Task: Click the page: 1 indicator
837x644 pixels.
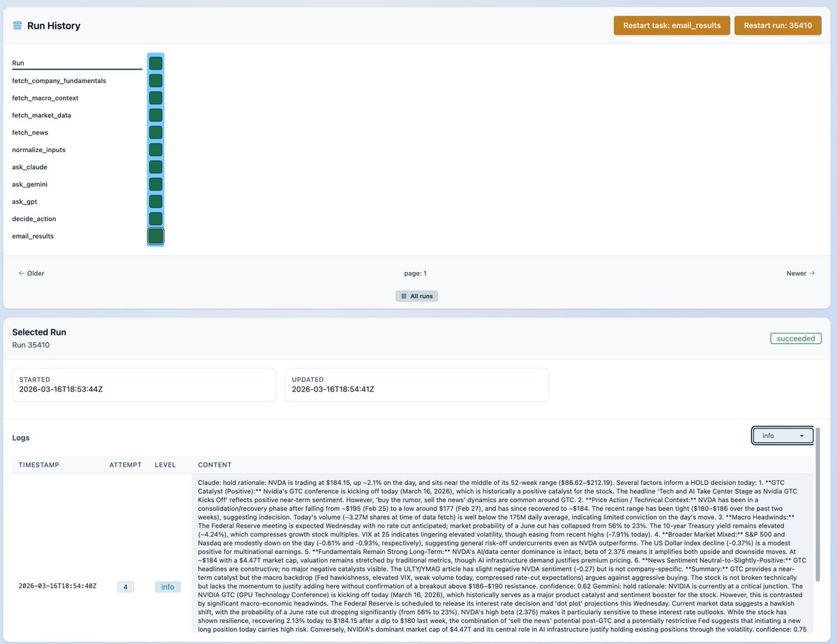Action: [x=416, y=274]
